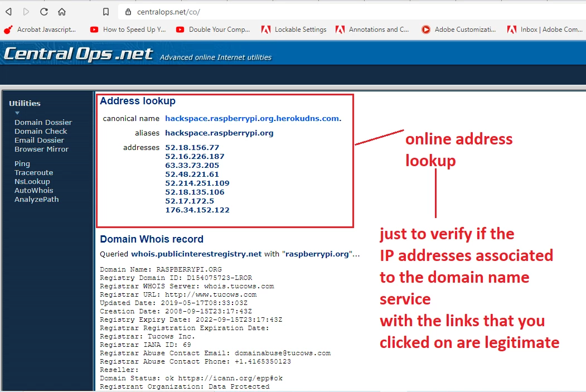Open AnalyzePath utility
This screenshot has width=586, height=392.
(x=37, y=199)
